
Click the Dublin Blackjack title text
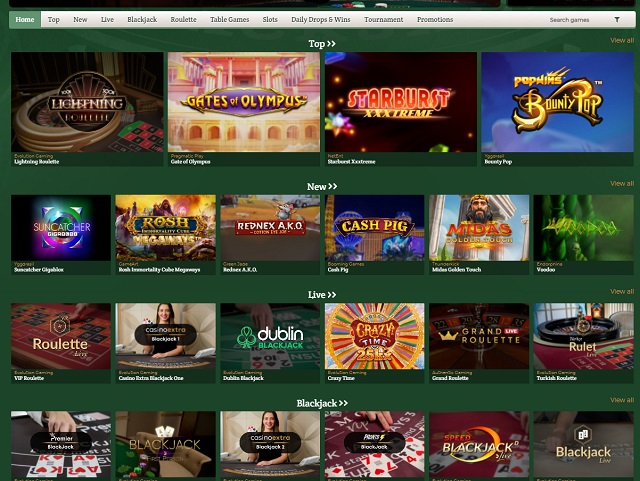[243, 379]
